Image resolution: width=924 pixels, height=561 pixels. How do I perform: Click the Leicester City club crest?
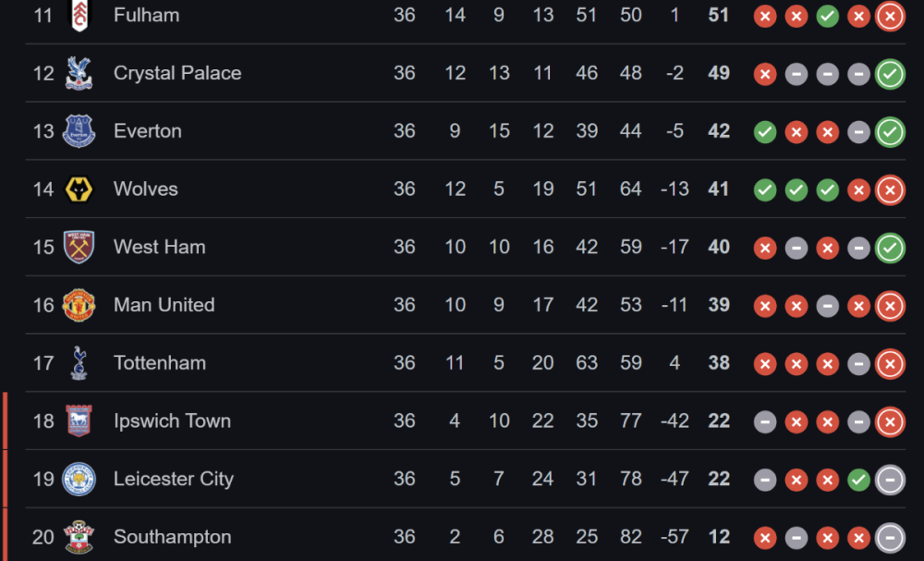[79, 479]
